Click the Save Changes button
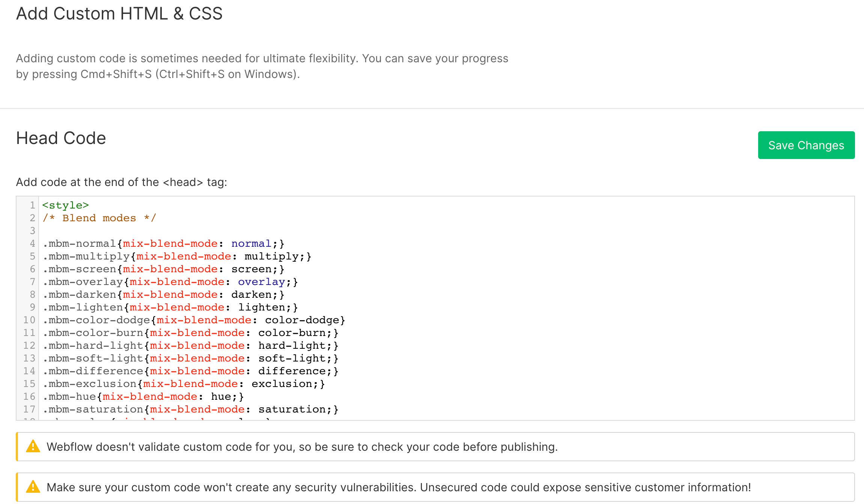The image size is (864, 504). [806, 145]
